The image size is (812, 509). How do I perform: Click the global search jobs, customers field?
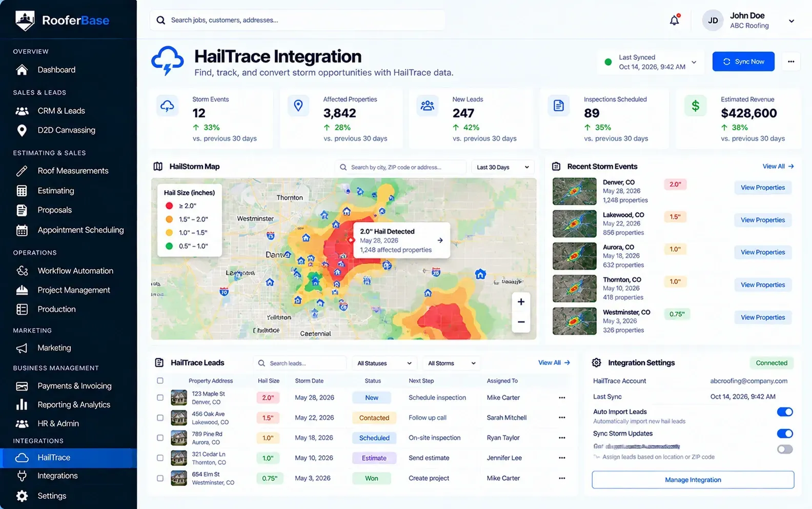pos(297,20)
